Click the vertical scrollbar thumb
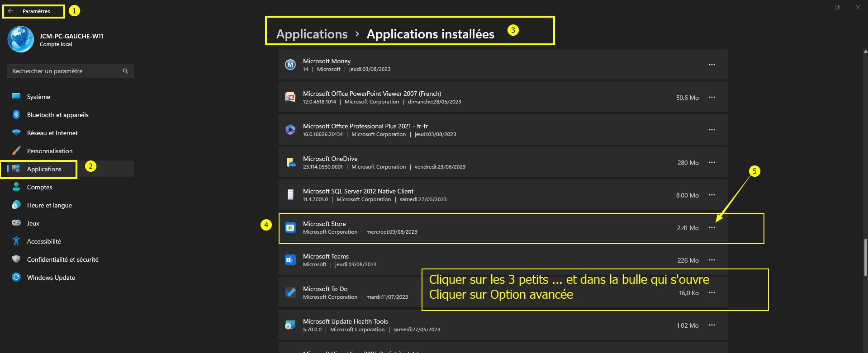Viewport: 868px width, 353px height. 865,255
